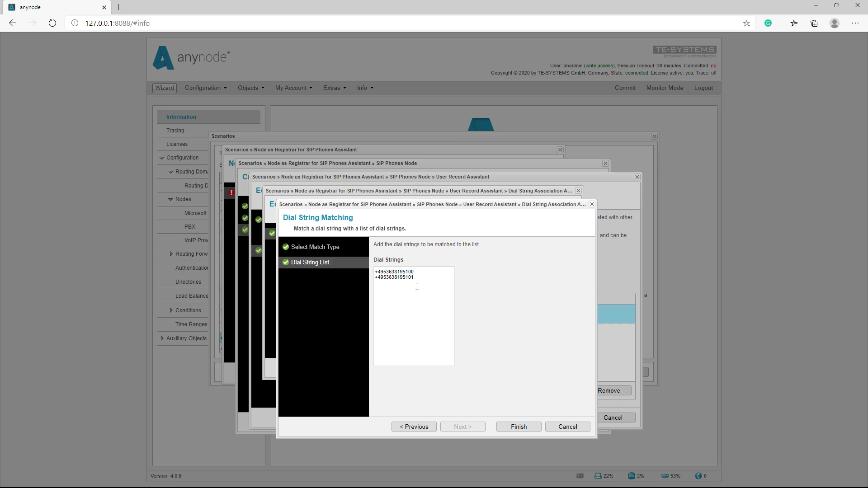The image size is (868, 488).
Task: Select Information in the sidebar
Action: point(209,117)
